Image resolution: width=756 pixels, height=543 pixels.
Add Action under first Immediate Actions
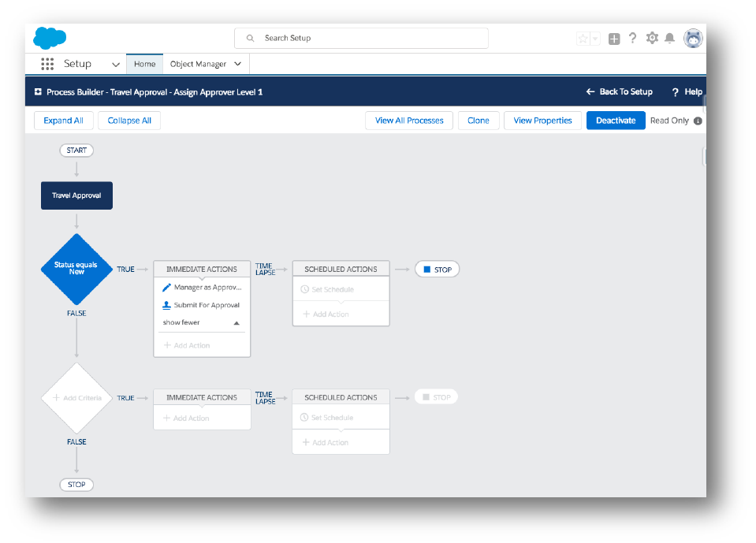187,345
